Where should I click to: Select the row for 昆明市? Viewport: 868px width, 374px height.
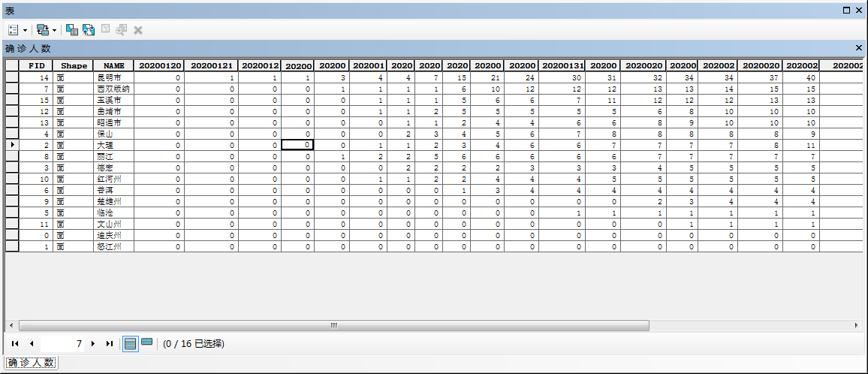click(x=12, y=77)
